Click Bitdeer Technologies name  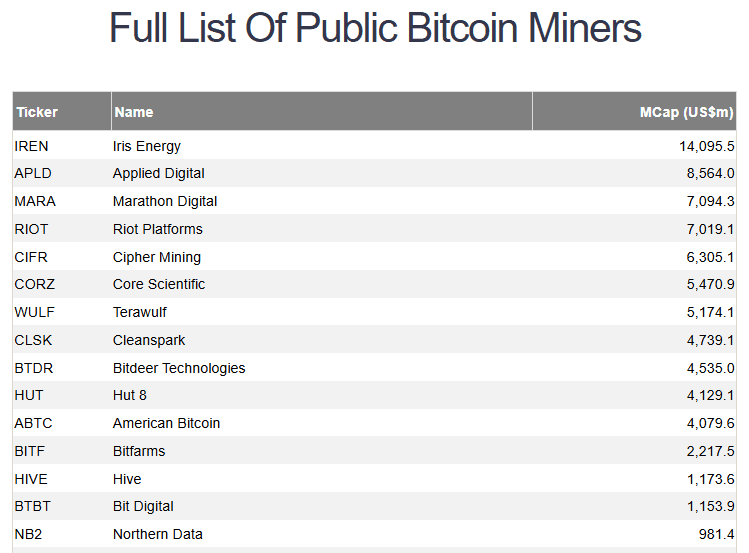coord(179,368)
